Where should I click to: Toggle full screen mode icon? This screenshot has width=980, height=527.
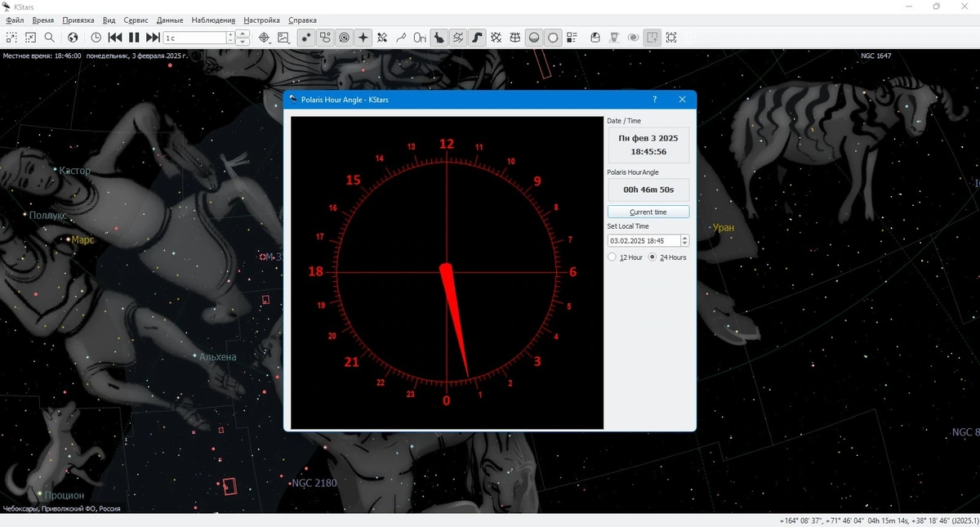tap(671, 38)
